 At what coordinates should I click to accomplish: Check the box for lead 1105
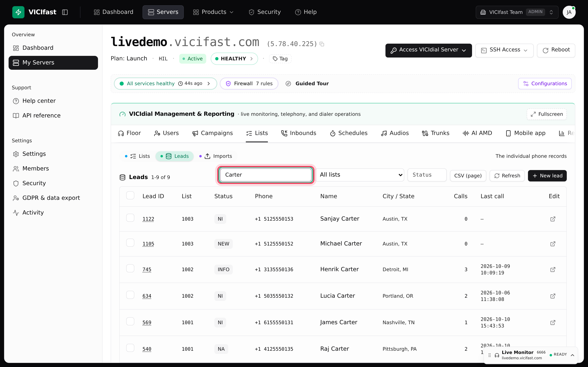pyautogui.click(x=130, y=243)
